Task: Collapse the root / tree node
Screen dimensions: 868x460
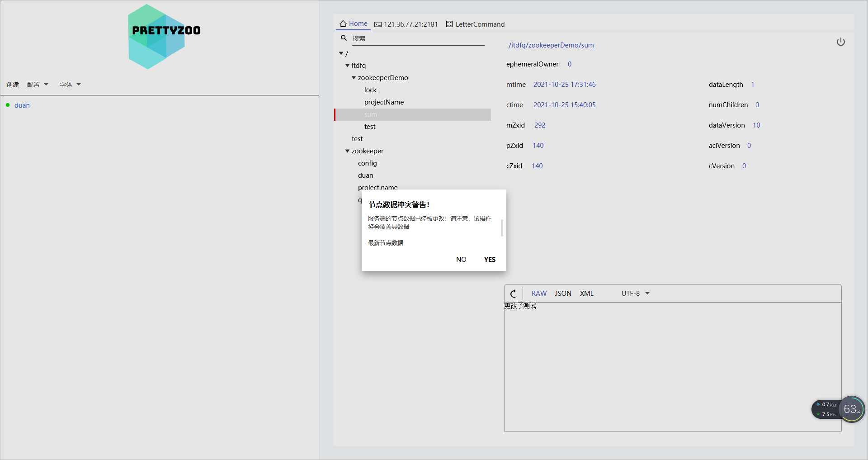Action: click(x=341, y=53)
